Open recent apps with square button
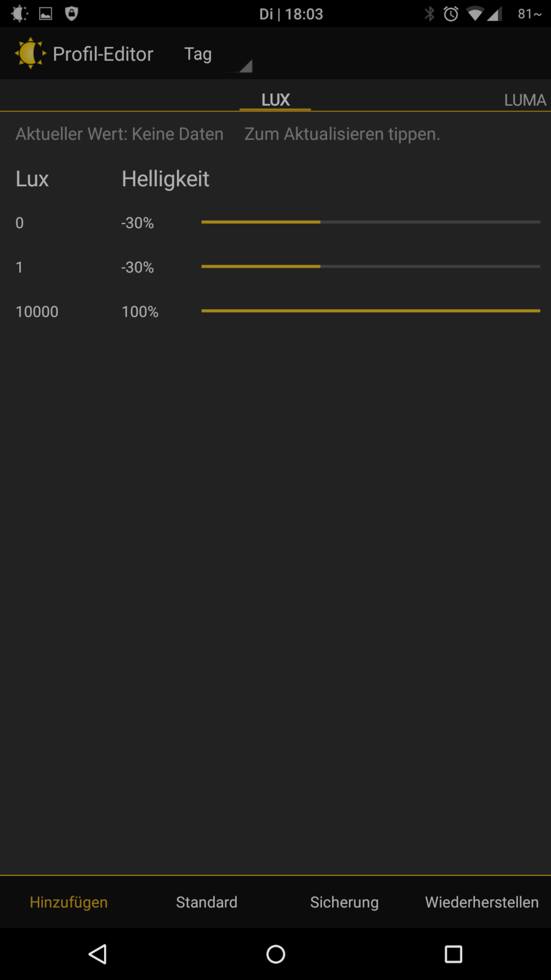 click(453, 954)
